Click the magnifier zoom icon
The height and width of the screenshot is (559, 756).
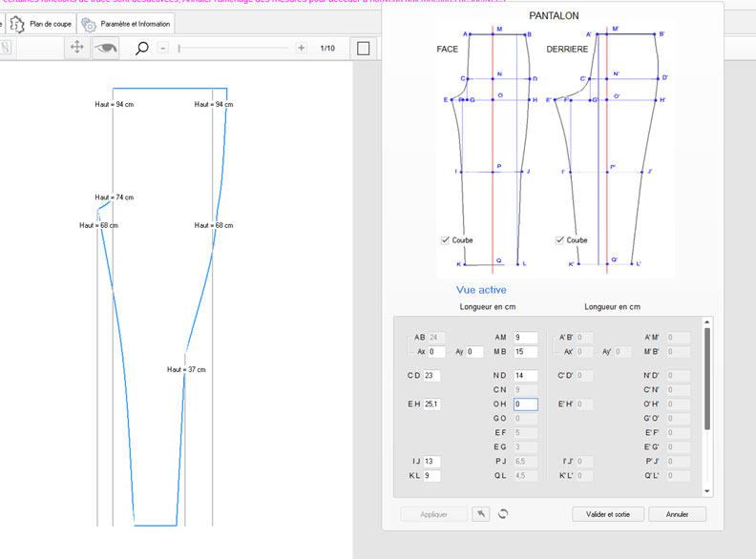142,48
